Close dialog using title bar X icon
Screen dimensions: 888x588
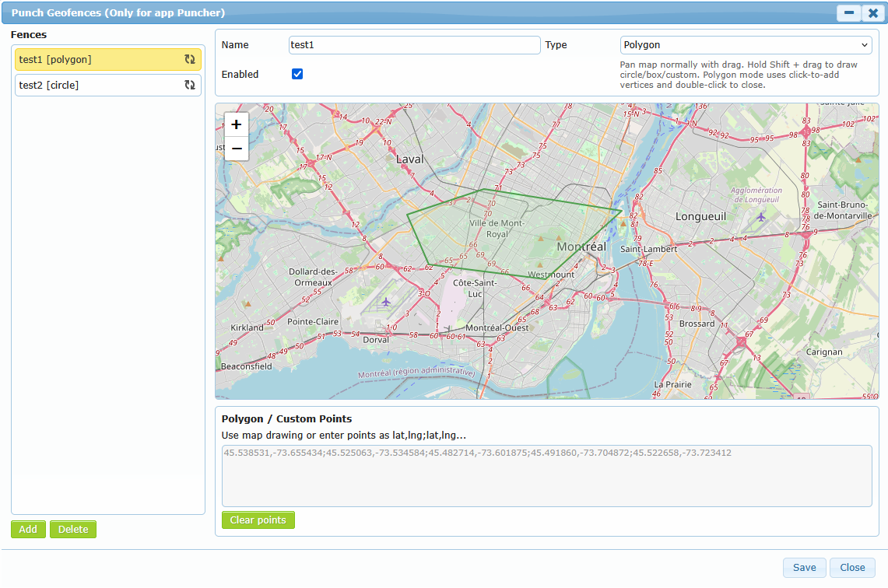click(873, 13)
